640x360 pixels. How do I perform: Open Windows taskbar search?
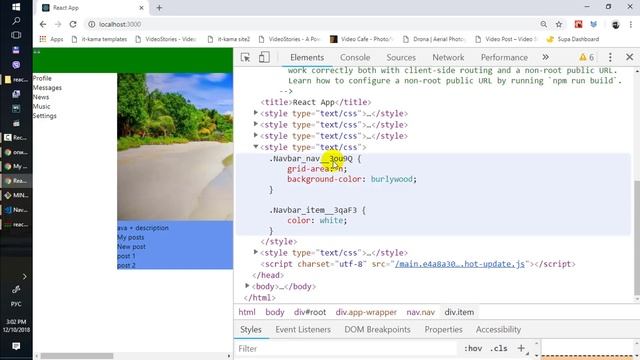point(16,21)
